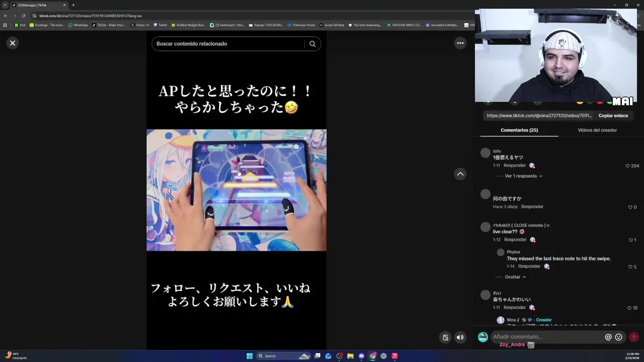Open the WhatsApp bookmark
Viewport: 644px width, 362px height.
tap(78, 25)
